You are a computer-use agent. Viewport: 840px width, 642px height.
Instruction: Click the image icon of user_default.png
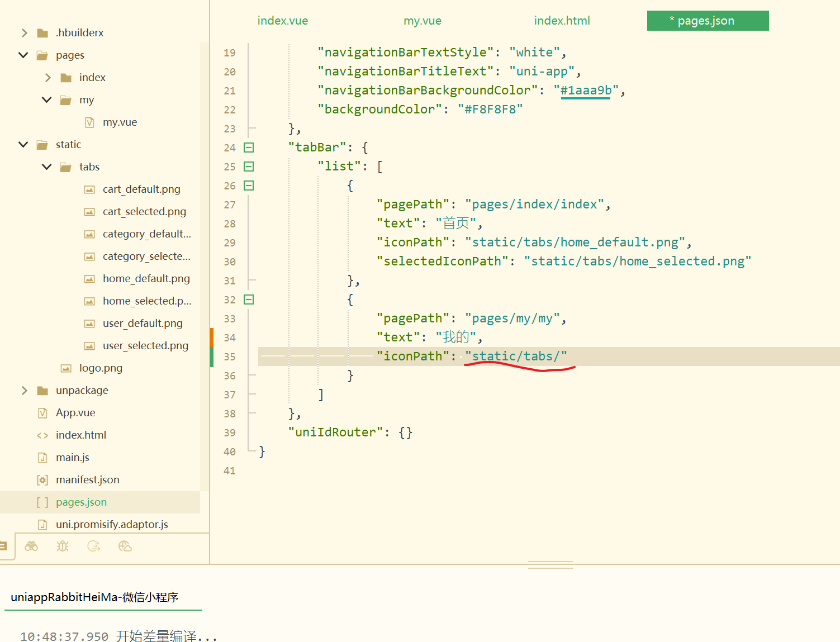[89, 324]
